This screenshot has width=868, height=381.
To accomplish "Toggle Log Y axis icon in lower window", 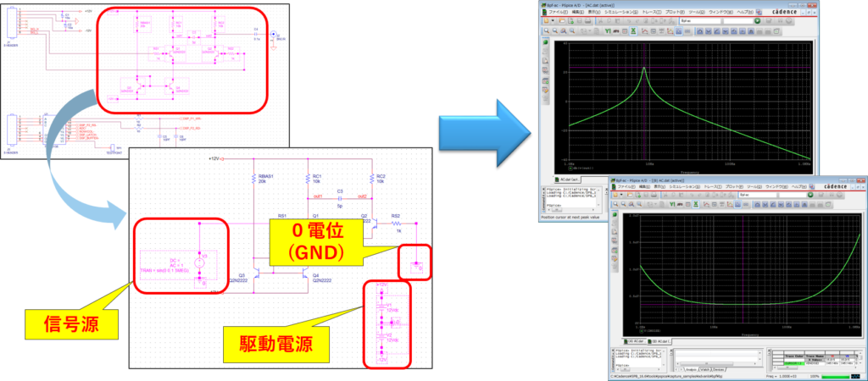I will [672, 205].
